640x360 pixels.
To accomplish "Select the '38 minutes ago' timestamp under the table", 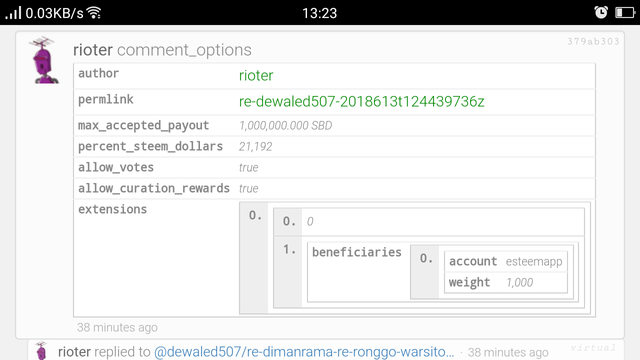I will 117,327.
